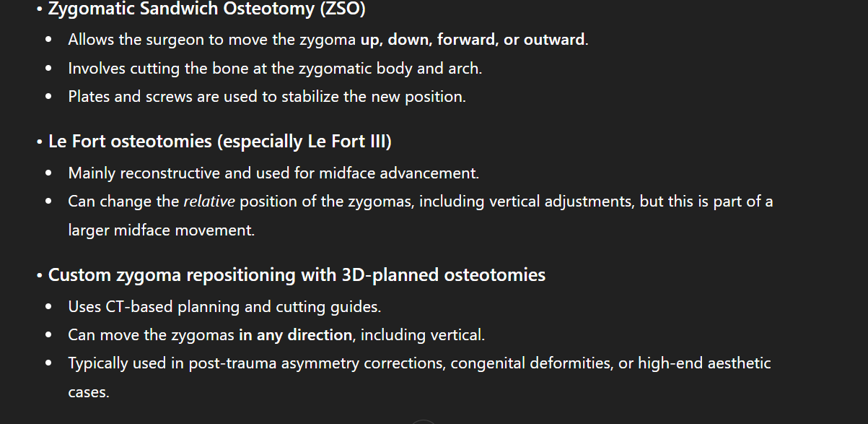Click the scroll-to-bottom circle button
Screen dimensions: 868x424
[x=424, y=421]
